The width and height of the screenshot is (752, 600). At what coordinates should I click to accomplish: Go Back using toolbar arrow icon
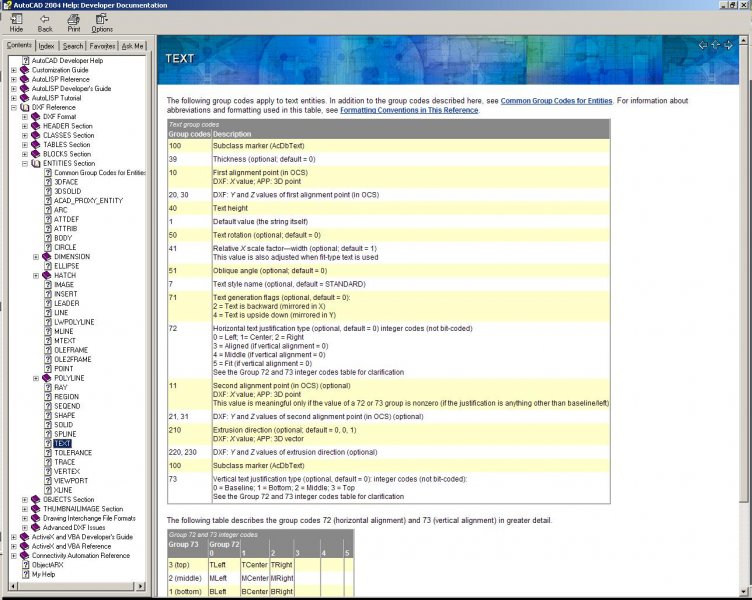click(x=45, y=19)
